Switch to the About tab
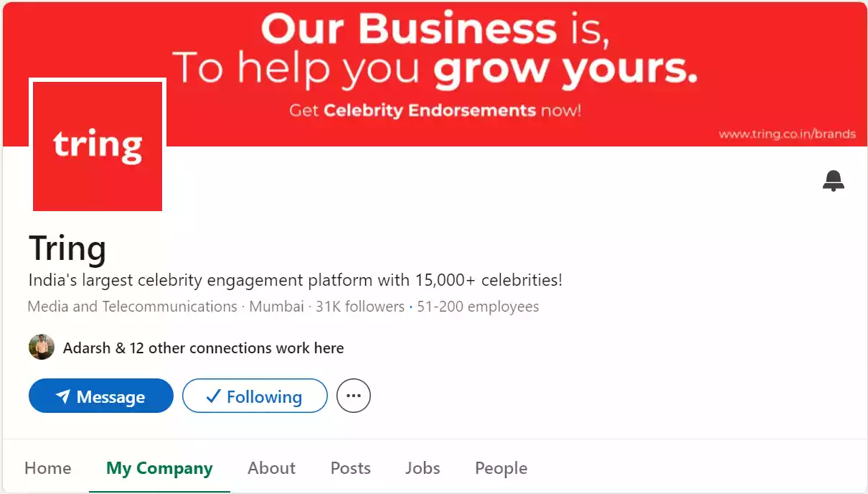The image size is (868, 494). point(271,468)
